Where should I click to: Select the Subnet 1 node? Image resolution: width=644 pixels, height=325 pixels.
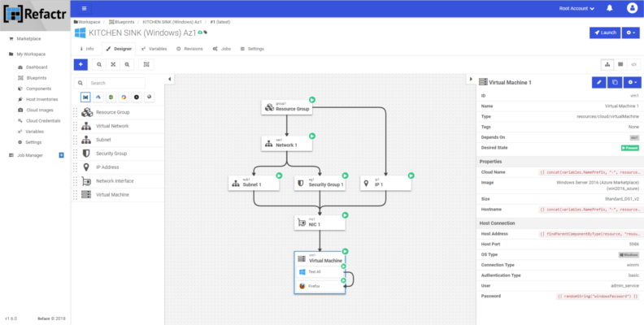click(254, 183)
